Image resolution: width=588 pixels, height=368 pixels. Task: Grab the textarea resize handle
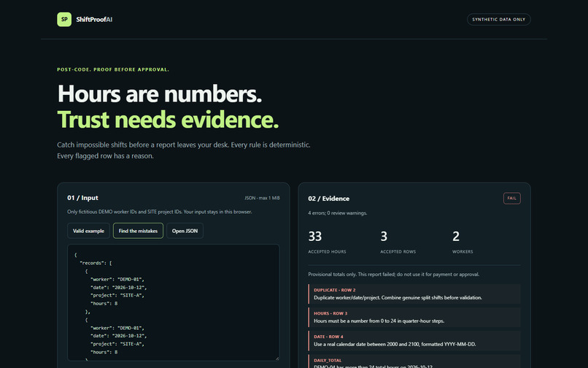(x=276, y=359)
